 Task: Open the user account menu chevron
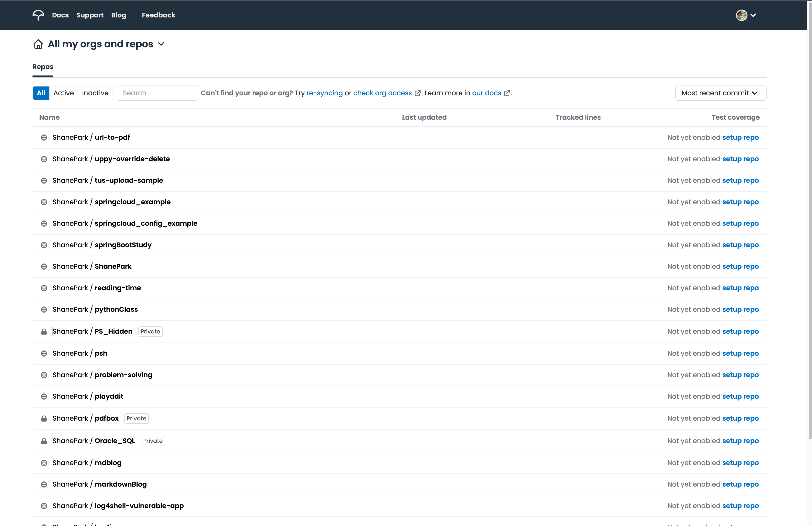[x=753, y=15]
